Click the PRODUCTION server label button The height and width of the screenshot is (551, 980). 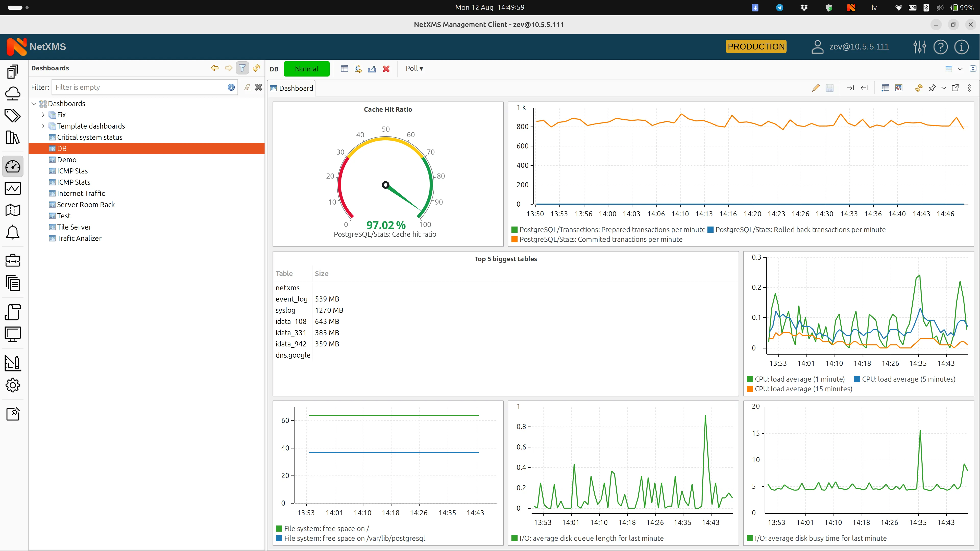tap(756, 47)
